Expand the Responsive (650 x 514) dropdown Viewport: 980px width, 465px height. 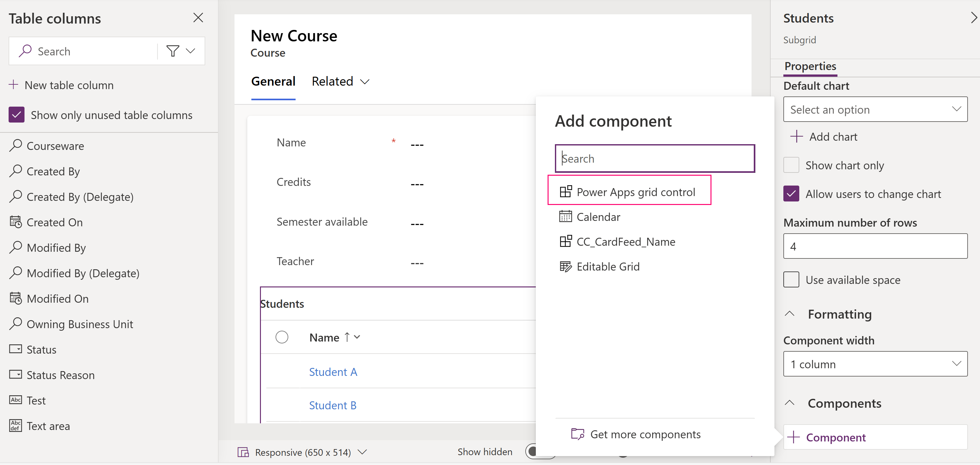click(x=362, y=452)
